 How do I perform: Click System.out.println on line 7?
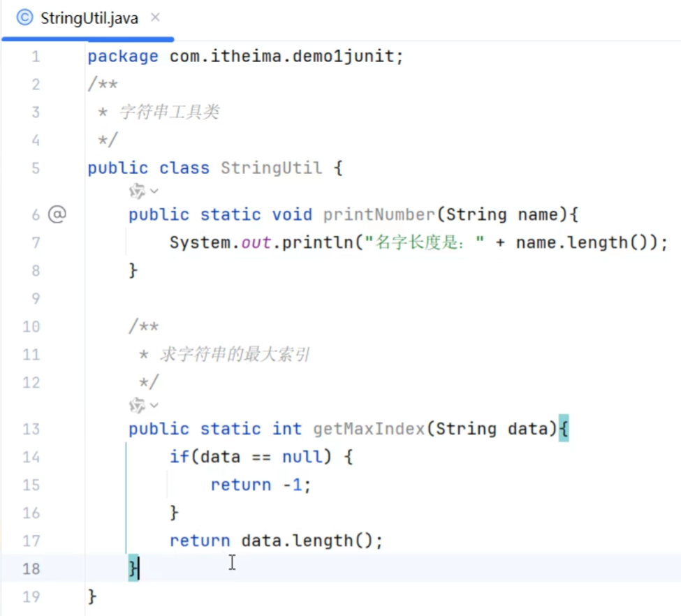point(261,242)
